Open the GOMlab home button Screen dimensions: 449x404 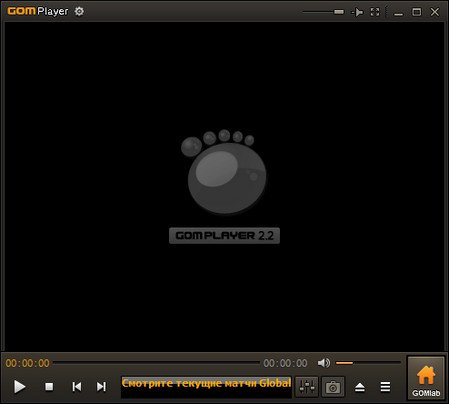[426, 378]
